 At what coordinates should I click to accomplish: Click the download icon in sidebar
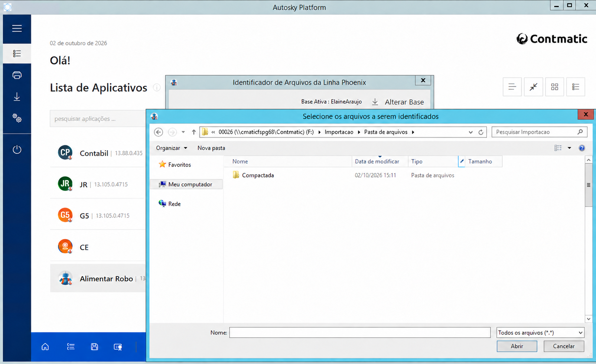(17, 97)
